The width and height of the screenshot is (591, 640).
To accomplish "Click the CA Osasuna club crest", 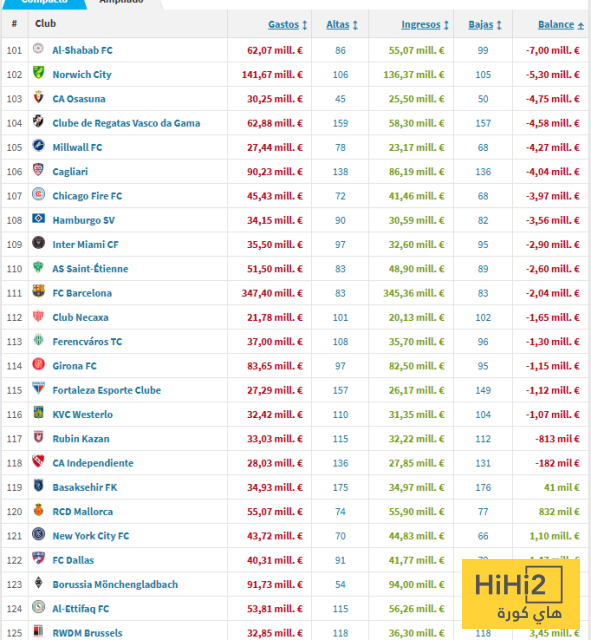I will pos(38,98).
